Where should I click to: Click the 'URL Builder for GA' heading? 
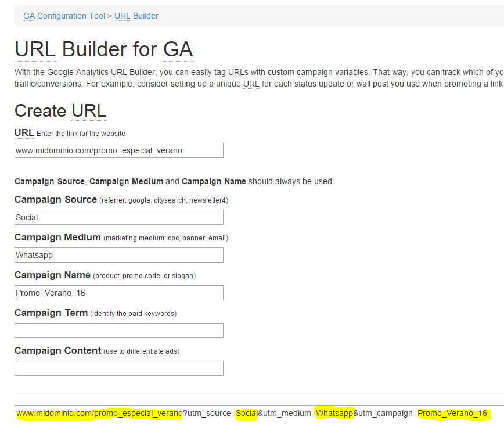coord(104,49)
